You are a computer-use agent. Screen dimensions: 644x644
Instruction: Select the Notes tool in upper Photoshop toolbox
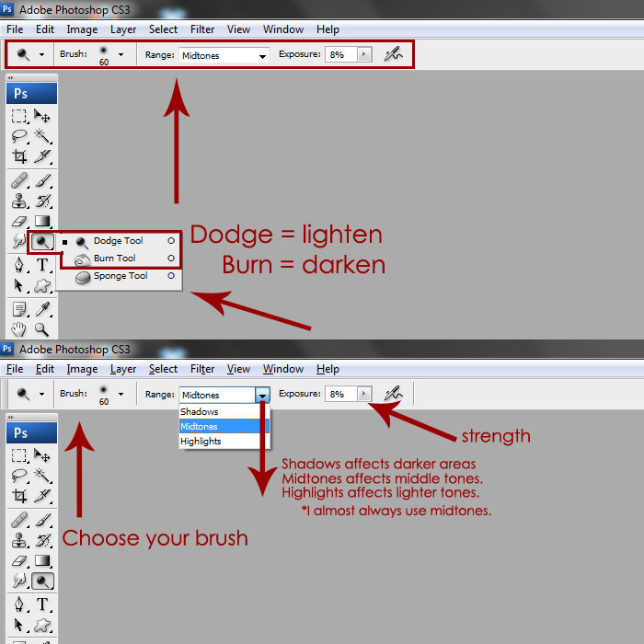[x=19, y=309]
